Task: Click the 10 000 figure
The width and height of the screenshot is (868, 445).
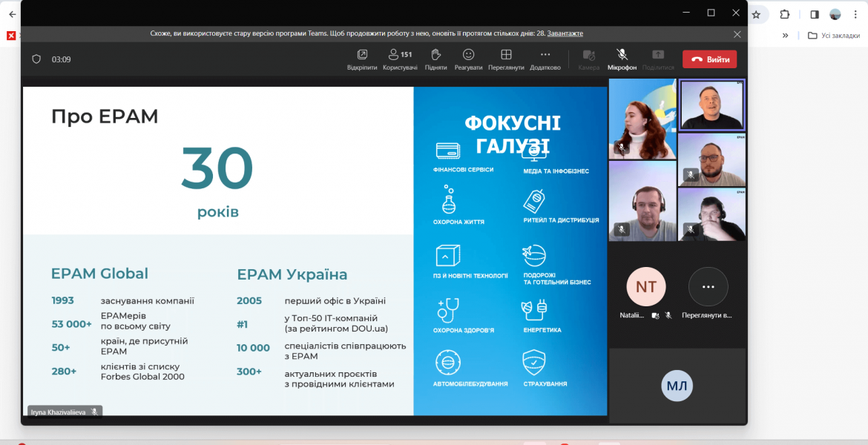Action: pyautogui.click(x=254, y=348)
